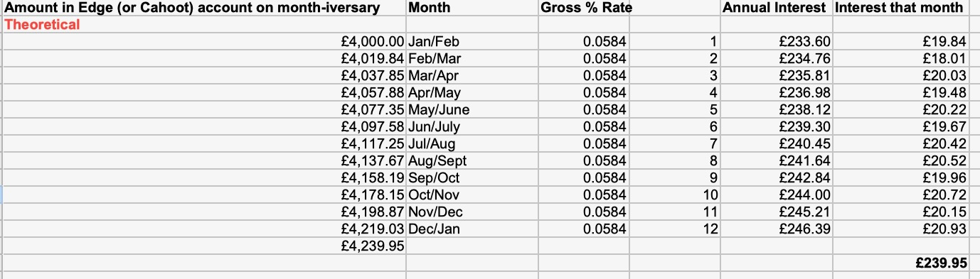Select the Gross % Rate header cell
The height and width of the screenshot is (279, 980).
click(x=585, y=9)
